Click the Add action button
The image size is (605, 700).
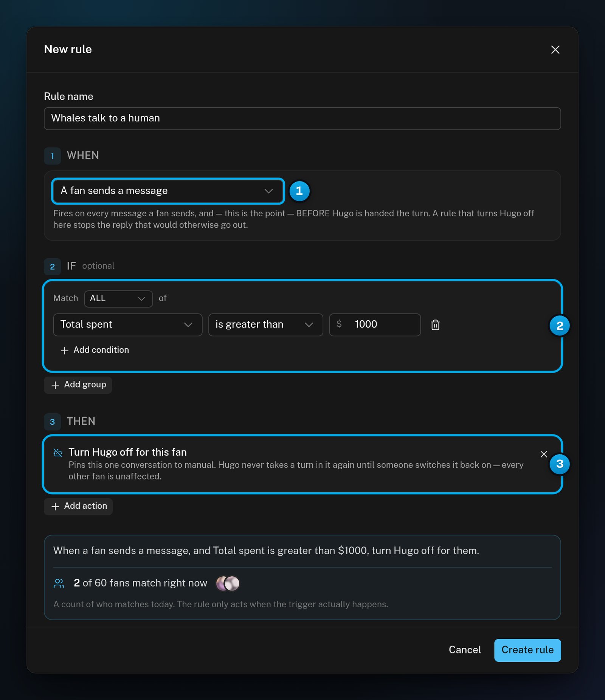[78, 506]
